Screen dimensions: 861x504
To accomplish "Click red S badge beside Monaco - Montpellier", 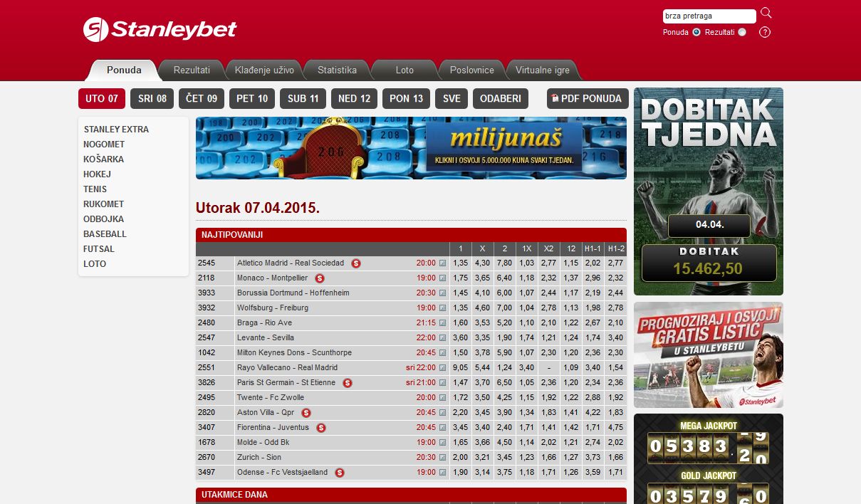I will 320,278.
